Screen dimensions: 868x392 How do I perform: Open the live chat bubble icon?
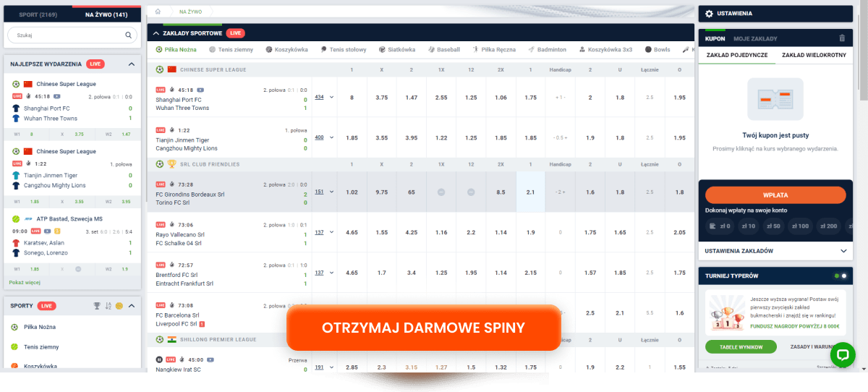tap(843, 355)
